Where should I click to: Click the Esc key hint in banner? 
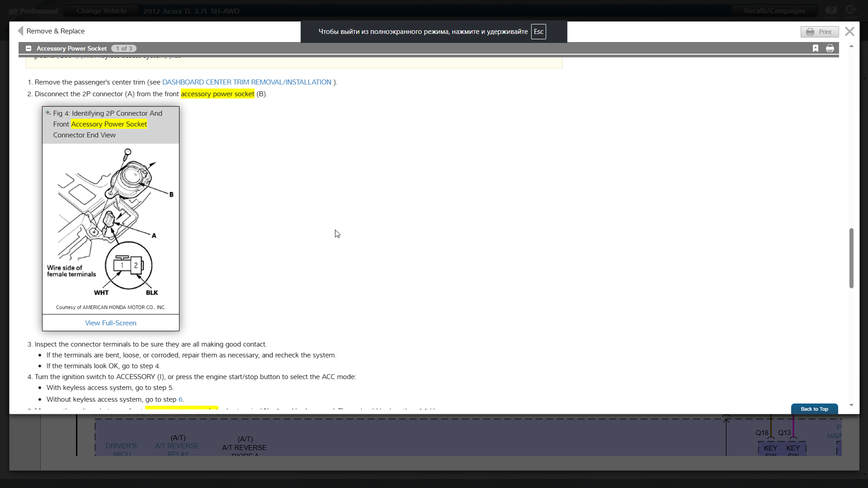[x=538, y=32]
